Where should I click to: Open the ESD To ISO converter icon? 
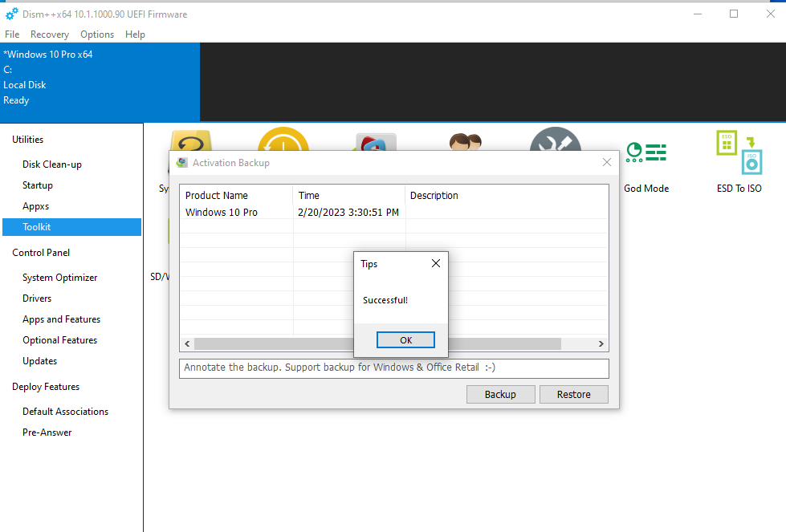tap(739, 152)
